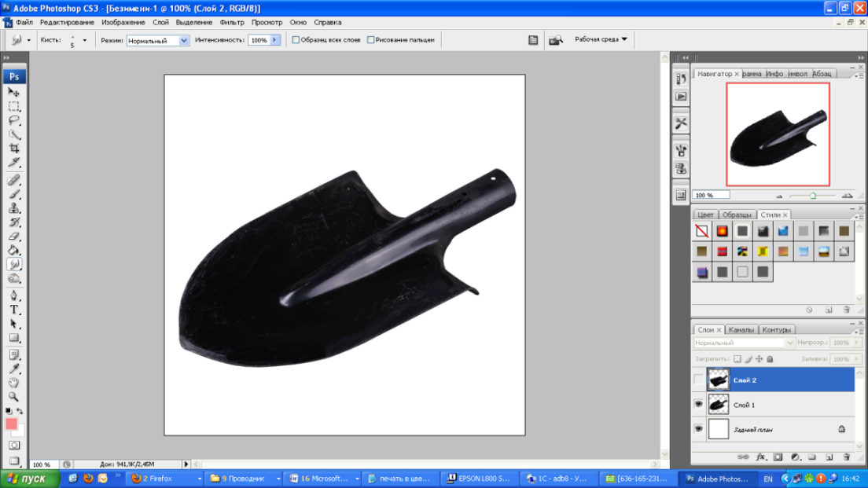
Task: Select the Notes tool
Action: [14, 354]
